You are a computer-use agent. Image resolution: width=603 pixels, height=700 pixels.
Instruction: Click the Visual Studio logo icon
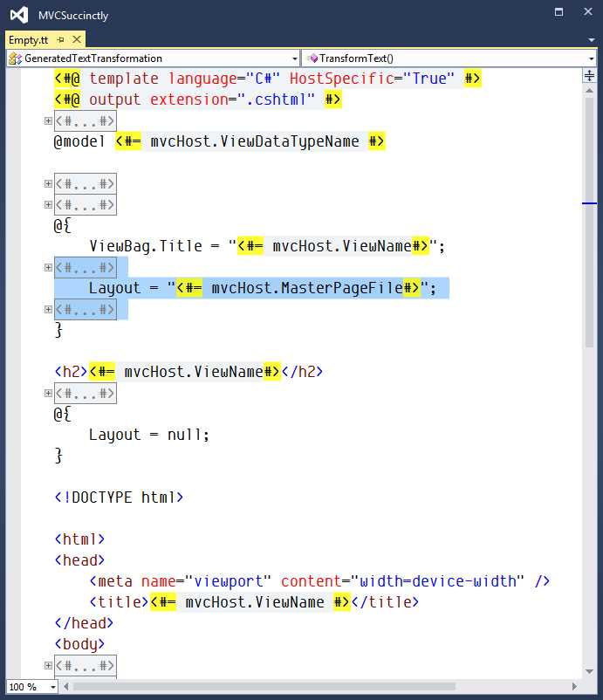19,15
